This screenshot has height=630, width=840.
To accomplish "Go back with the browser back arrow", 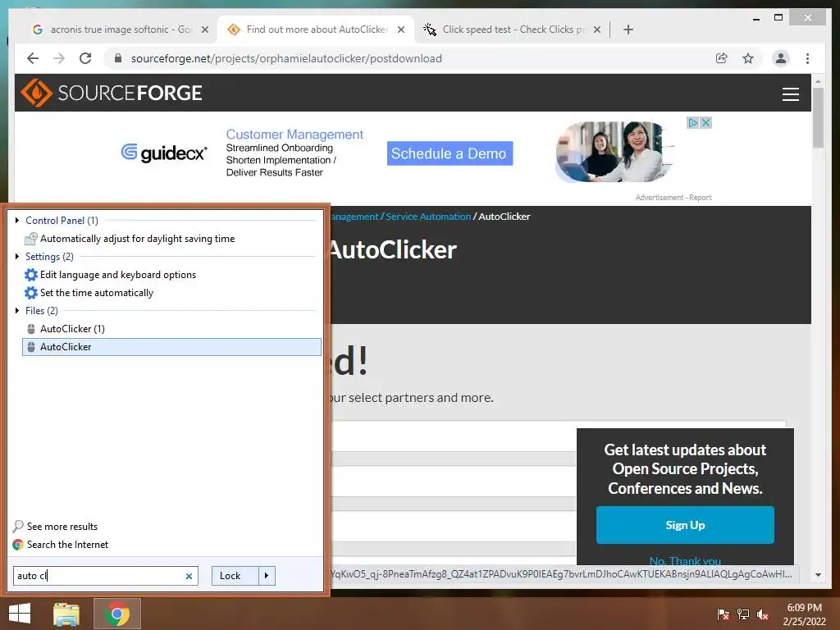I will [33, 58].
